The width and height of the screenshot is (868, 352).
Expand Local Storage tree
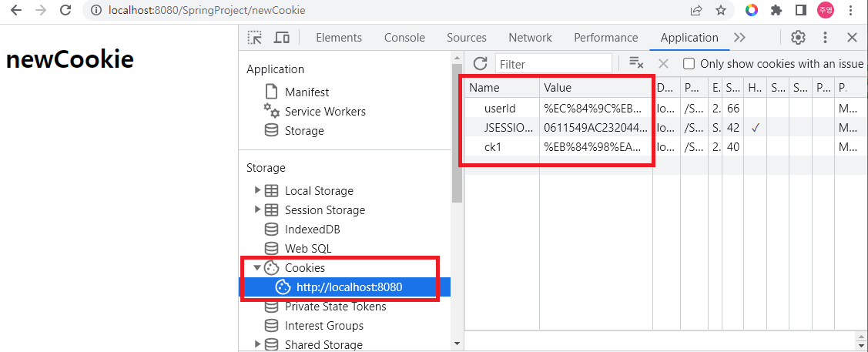257,190
